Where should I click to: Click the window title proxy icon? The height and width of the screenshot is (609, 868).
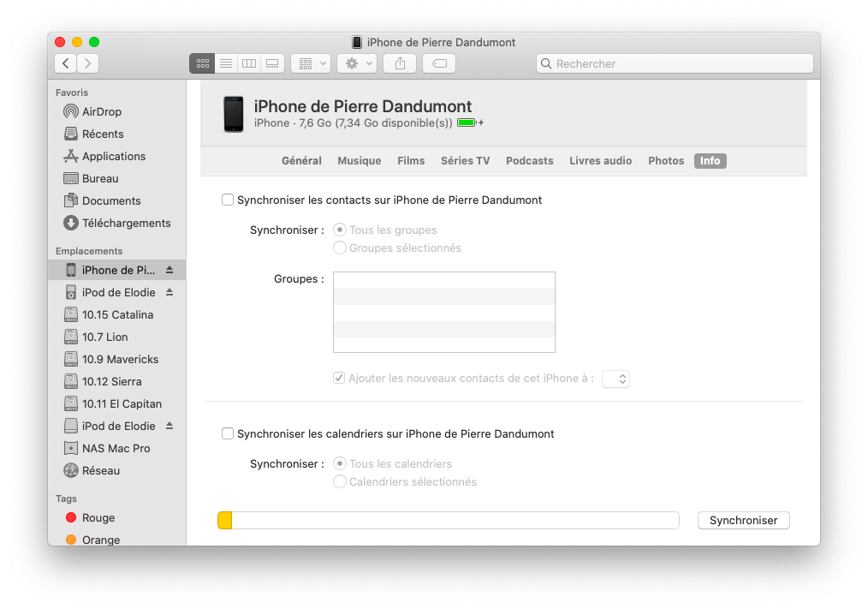tap(357, 42)
